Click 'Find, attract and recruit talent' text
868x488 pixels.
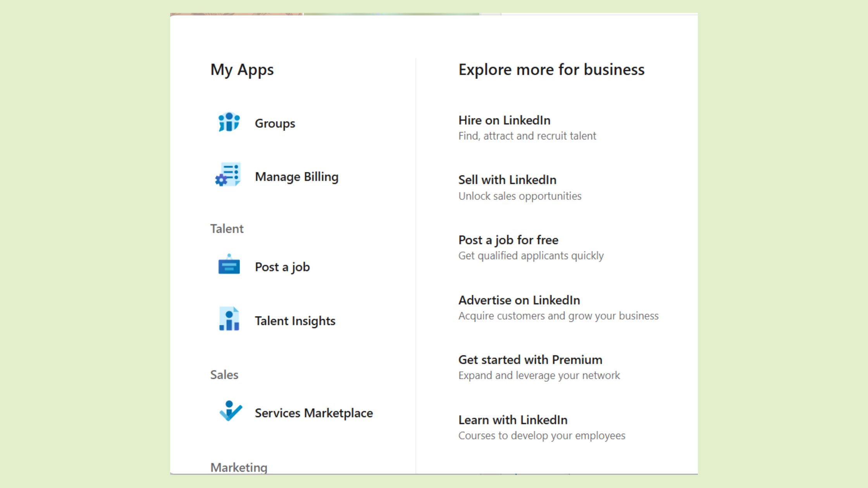tap(527, 136)
